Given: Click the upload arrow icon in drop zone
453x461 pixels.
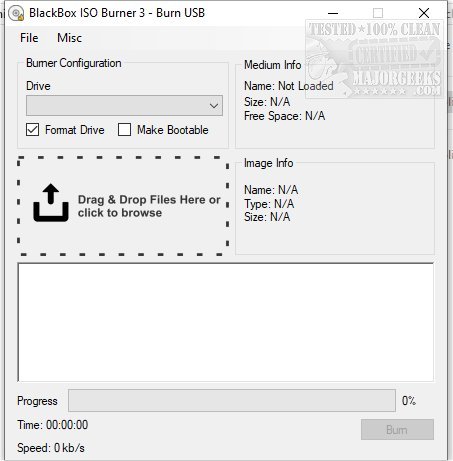Looking at the screenshot, I should click(51, 203).
